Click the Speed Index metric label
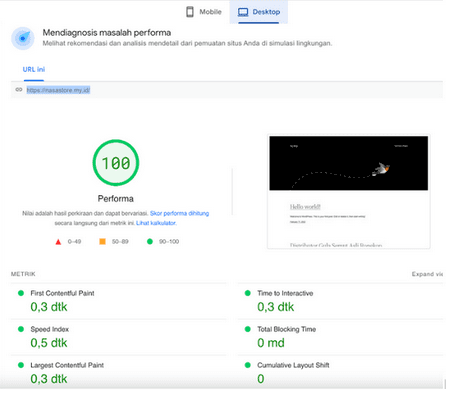468x396 pixels. [50, 329]
